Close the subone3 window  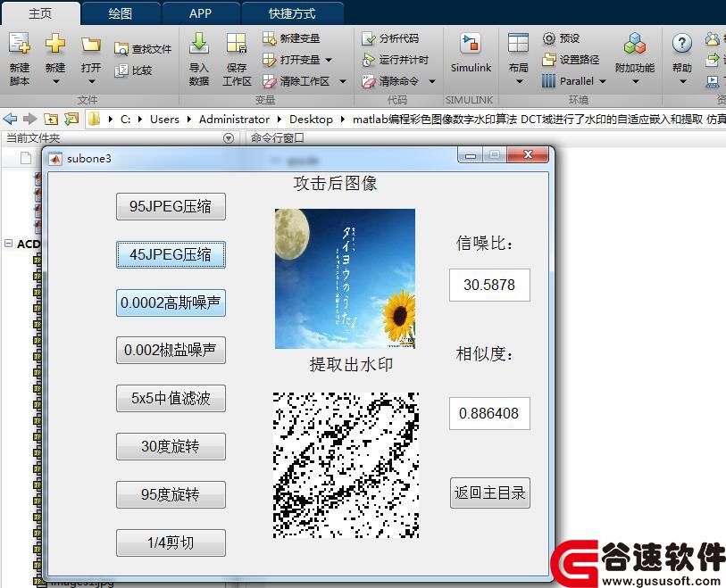pos(528,155)
